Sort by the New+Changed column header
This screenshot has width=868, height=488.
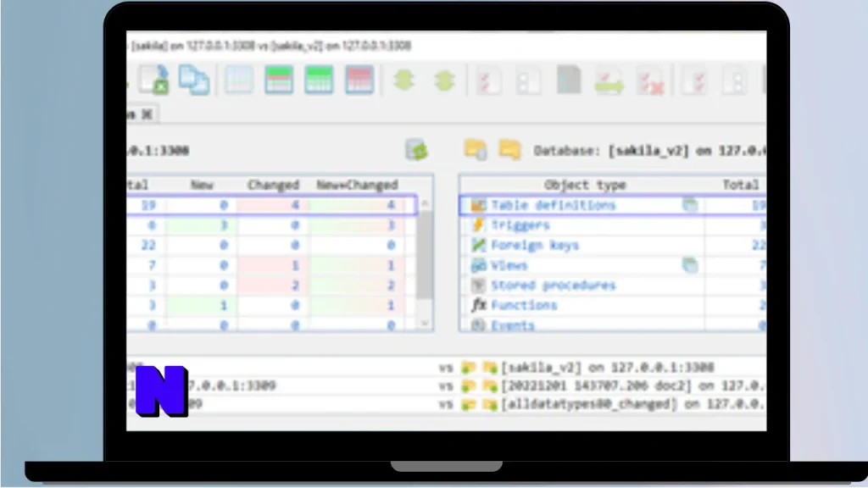[x=357, y=185]
